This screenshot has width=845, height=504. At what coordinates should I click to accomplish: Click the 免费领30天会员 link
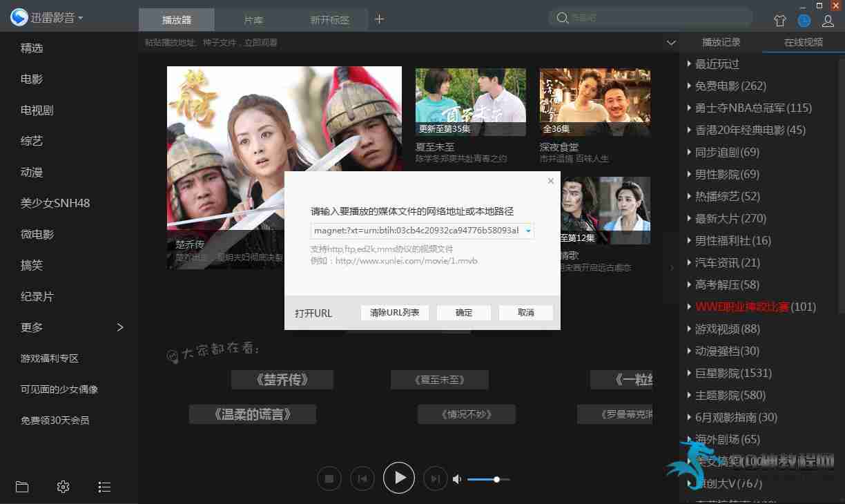(x=55, y=420)
